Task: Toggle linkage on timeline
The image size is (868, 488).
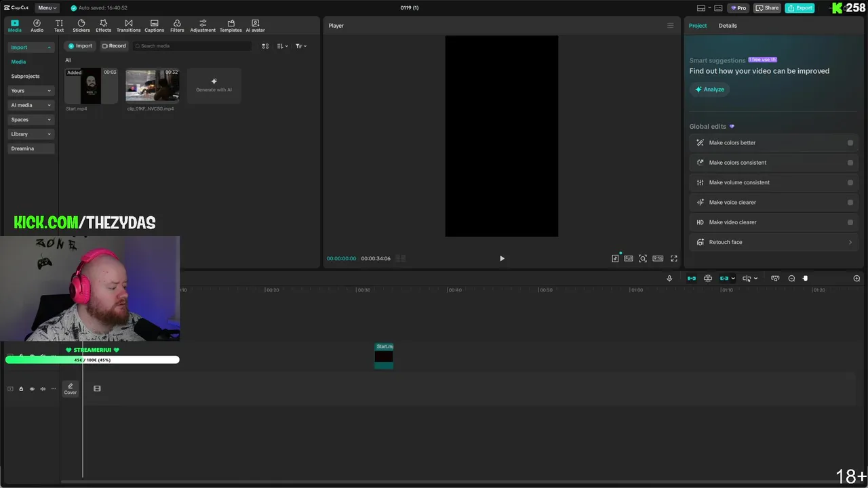Action: click(724, 279)
